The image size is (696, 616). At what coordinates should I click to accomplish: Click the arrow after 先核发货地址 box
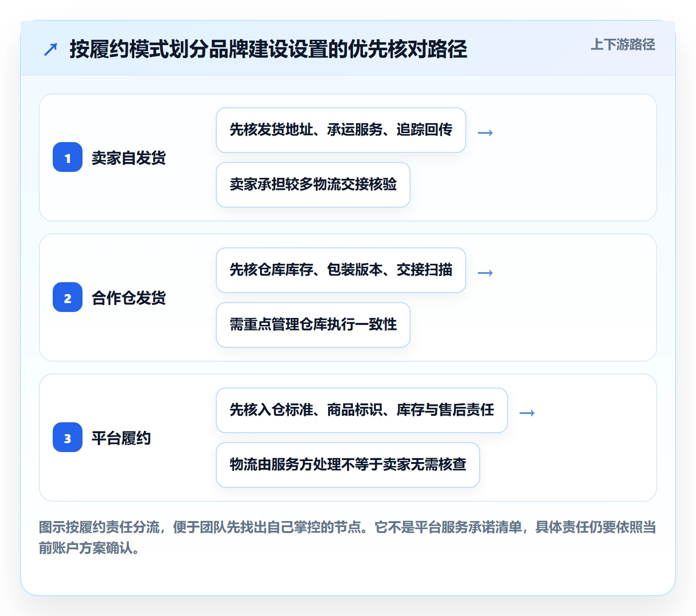[485, 133]
